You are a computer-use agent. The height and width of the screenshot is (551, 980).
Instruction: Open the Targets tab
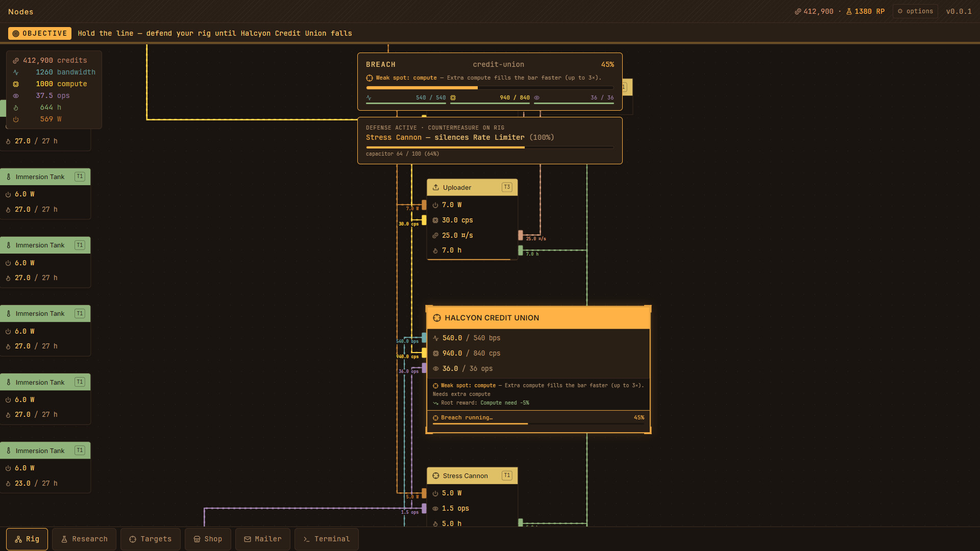(151, 539)
